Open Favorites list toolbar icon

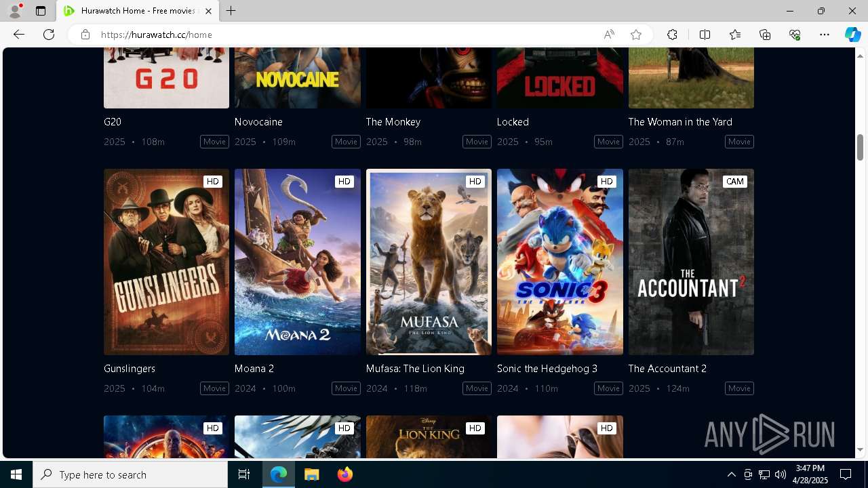pos(735,35)
